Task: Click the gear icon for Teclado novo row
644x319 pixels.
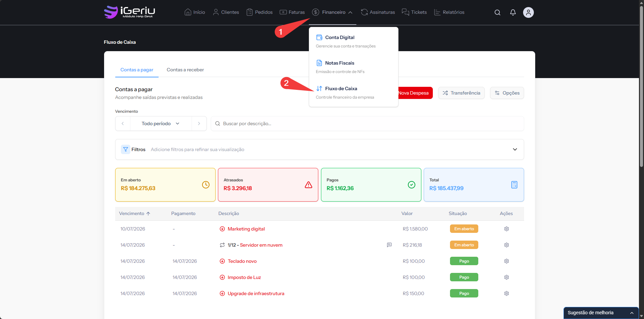Action: click(507, 261)
